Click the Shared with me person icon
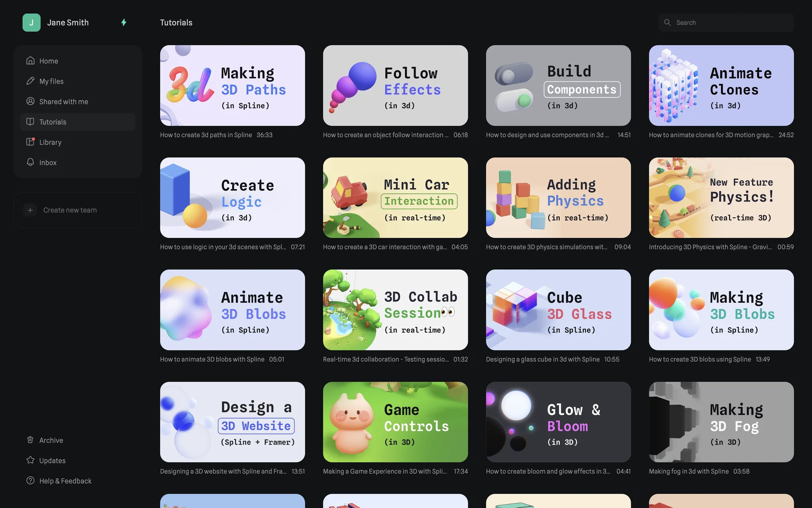The image size is (812, 508). click(x=30, y=101)
